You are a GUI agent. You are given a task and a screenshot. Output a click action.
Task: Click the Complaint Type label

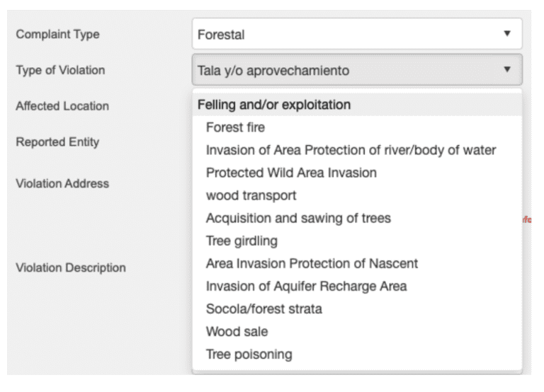58,34
